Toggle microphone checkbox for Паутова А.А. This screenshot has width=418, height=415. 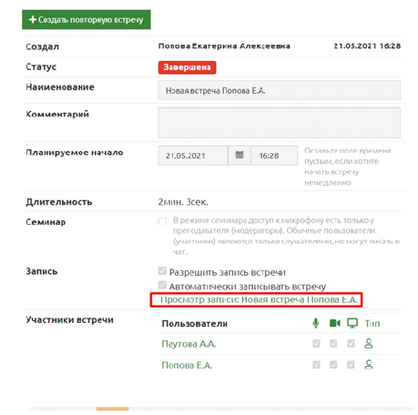tap(316, 343)
